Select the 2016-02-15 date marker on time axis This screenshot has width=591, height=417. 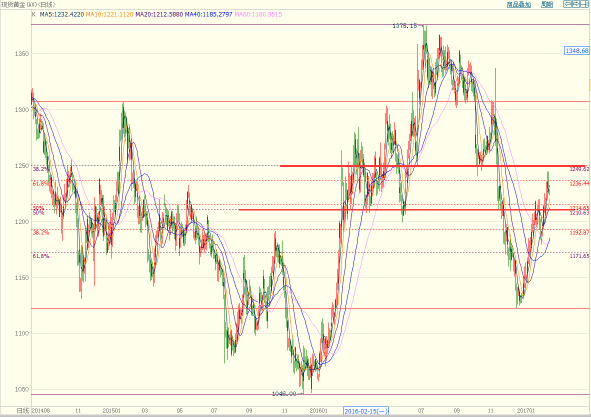click(366, 411)
